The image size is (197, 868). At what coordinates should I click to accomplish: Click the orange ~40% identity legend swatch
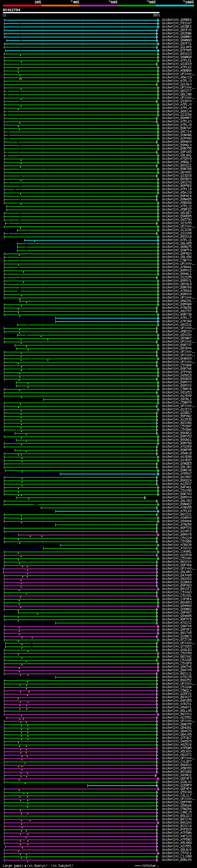pyautogui.click(x=60, y=6)
